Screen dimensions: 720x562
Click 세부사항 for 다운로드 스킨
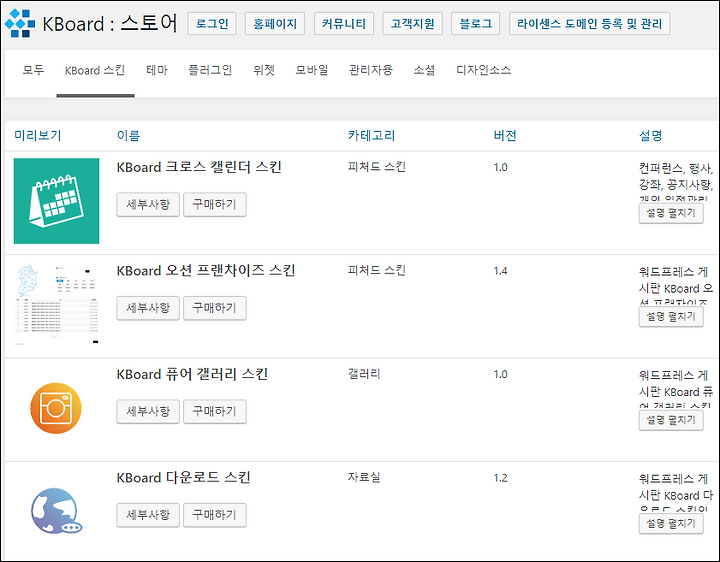148,515
